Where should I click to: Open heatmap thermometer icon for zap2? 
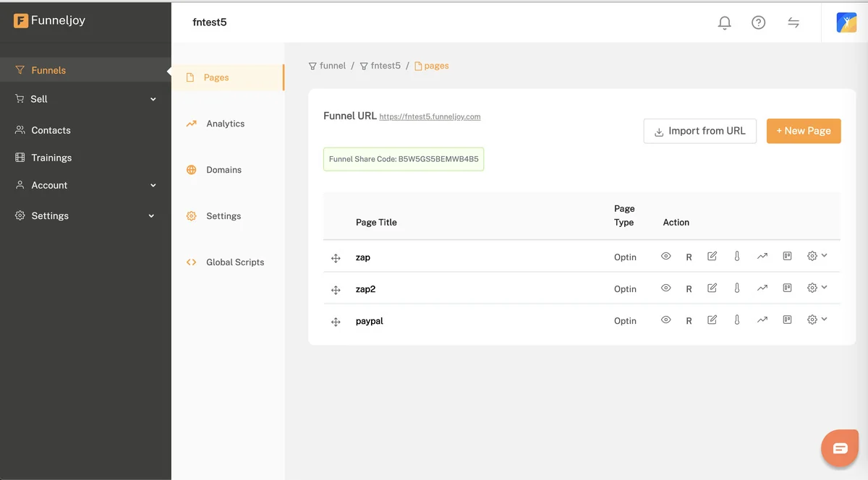(737, 288)
